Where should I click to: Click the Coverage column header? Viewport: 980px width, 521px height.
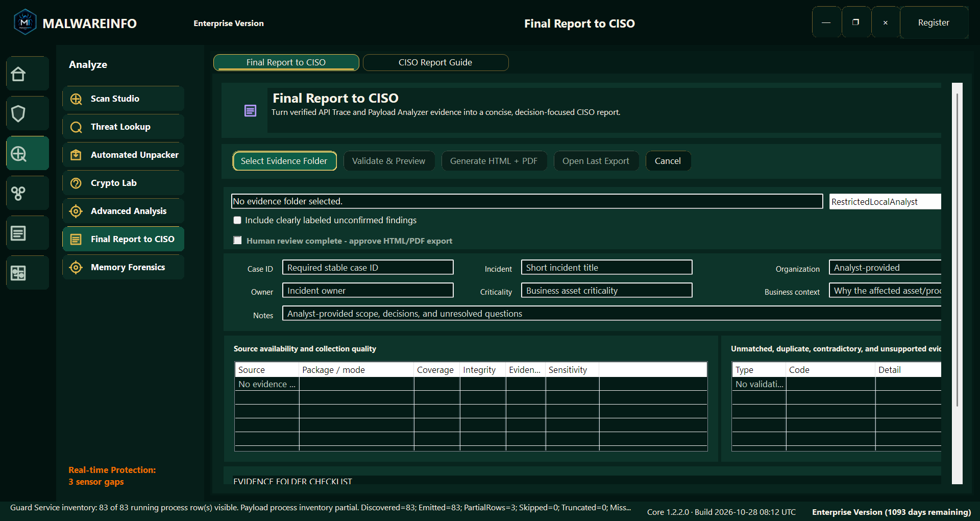click(436, 370)
